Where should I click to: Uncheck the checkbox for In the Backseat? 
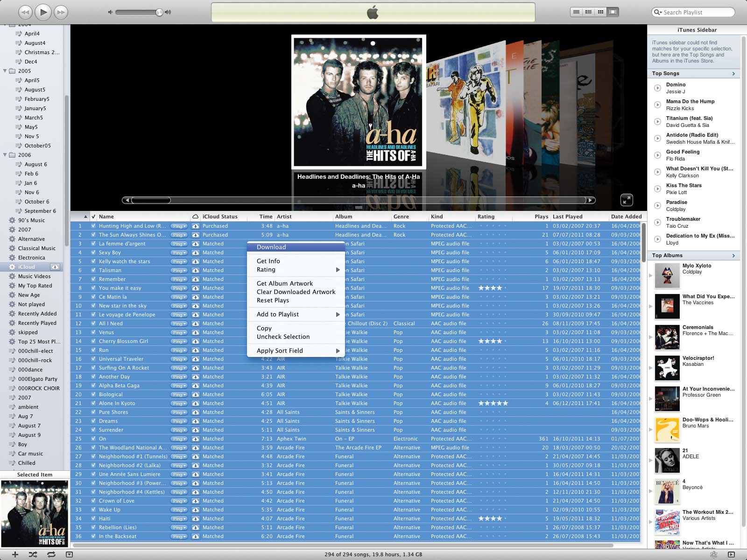pyautogui.click(x=93, y=536)
